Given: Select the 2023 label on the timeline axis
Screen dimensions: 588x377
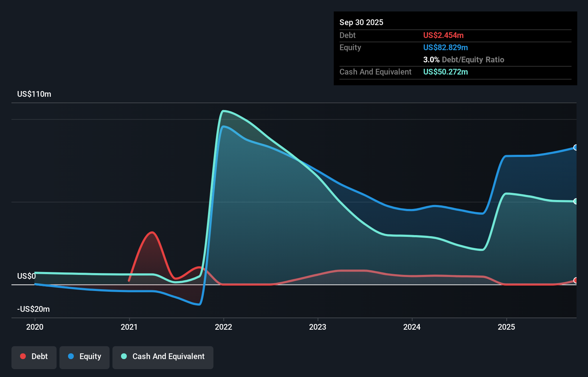Looking at the screenshot, I should [318, 327].
